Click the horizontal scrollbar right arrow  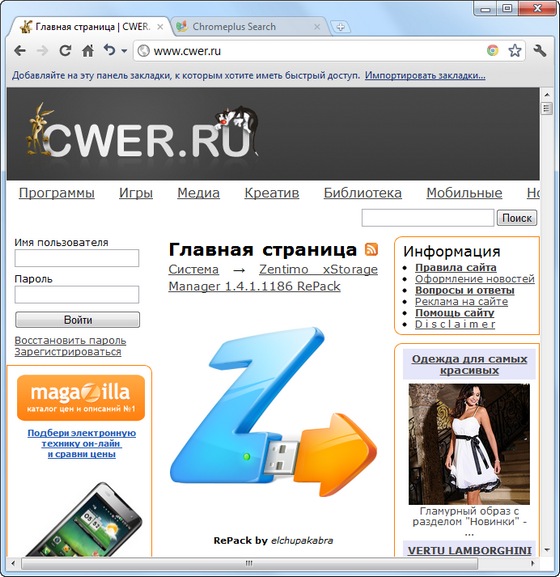(532, 563)
